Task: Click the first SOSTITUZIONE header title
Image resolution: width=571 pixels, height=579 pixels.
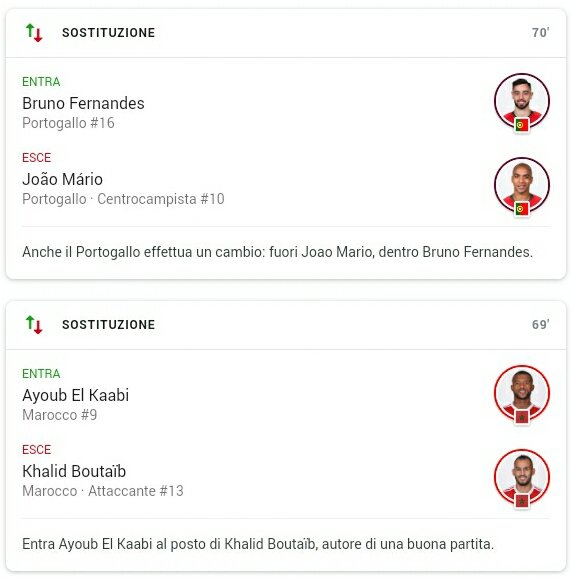Action: (x=109, y=32)
